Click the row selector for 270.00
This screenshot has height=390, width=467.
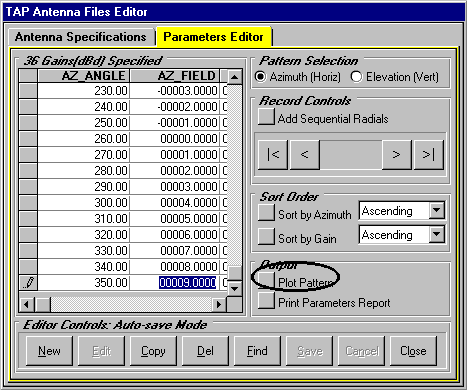click(x=28, y=155)
